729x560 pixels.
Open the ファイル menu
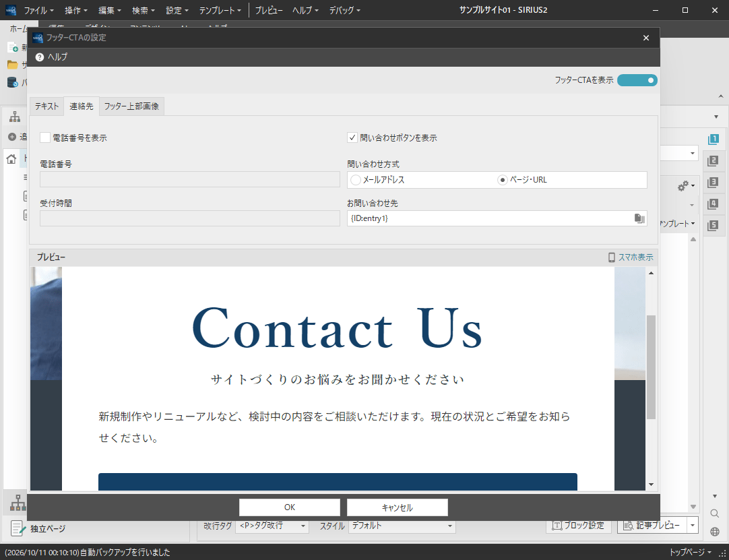[x=38, y=10]
